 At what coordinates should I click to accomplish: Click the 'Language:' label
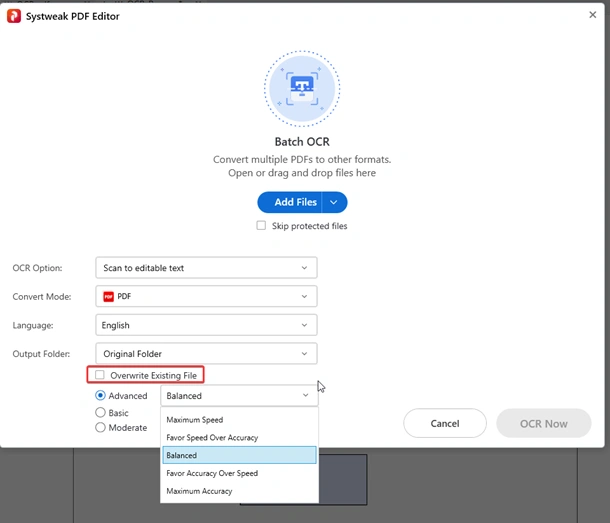tap(33, 325)
